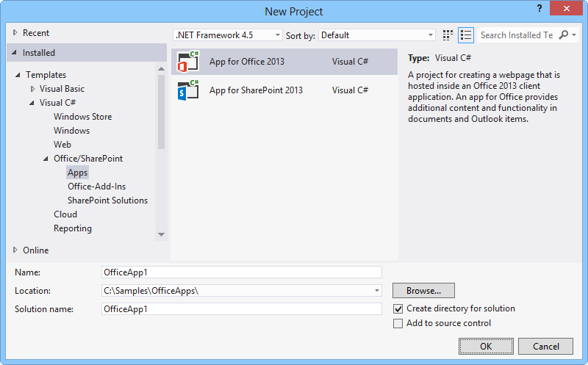Confirm with the OK button
This screenshot has width=588, height=365.
486,346
